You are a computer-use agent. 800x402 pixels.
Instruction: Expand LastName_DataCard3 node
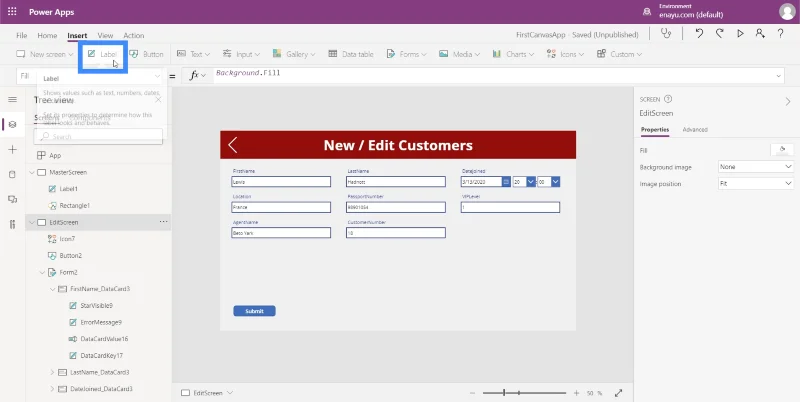[53, 372]
